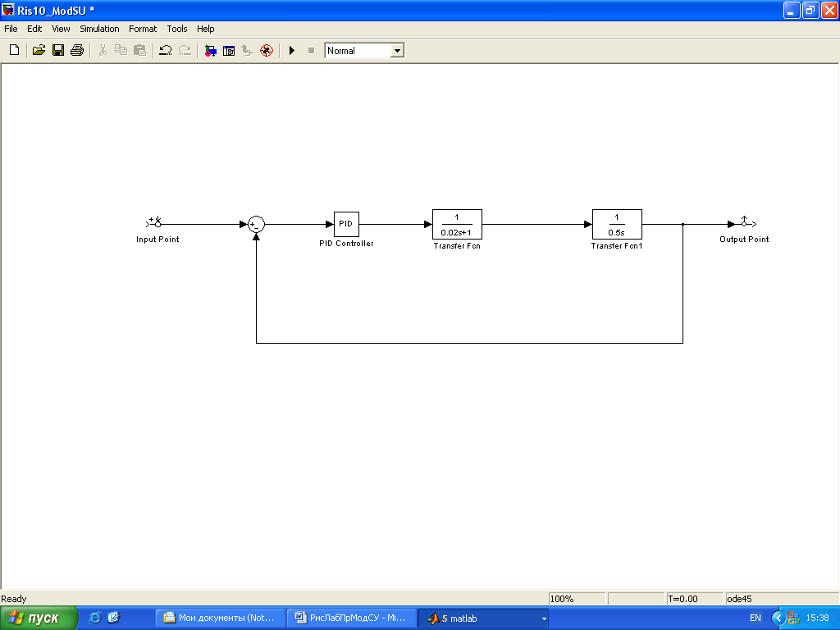The width and height of the screenshot is (840, 630).
Task: Open the simulation mode Normal dropdown
Action: 397,50
